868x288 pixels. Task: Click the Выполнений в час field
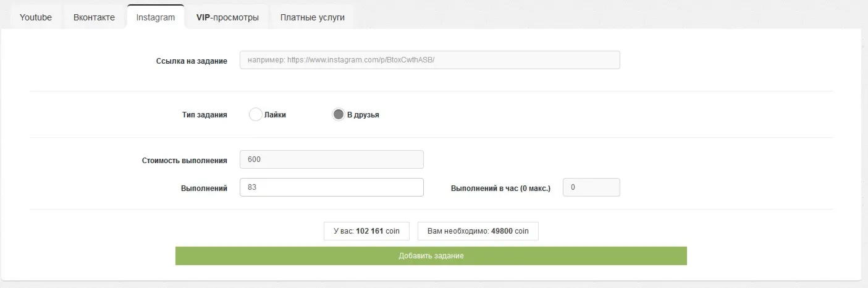(x=591, y=187)
